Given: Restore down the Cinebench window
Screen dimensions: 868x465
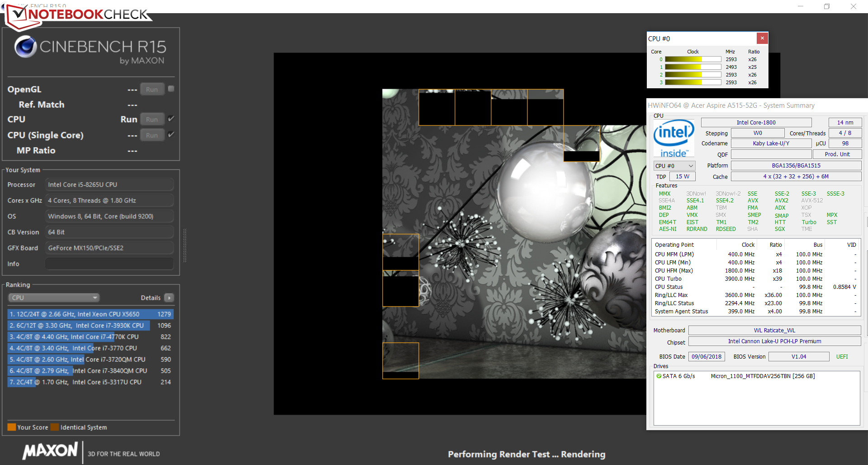Looking at the screenshot, I should (826, 6).
